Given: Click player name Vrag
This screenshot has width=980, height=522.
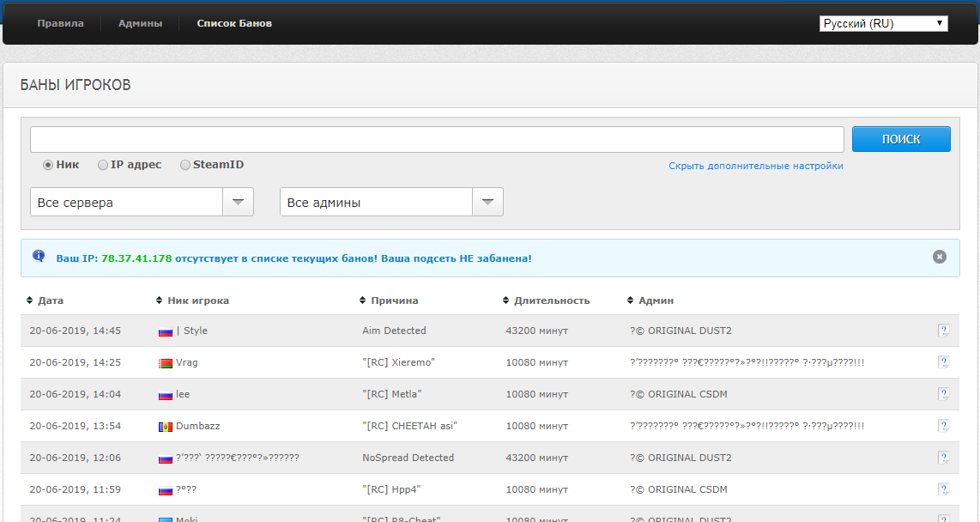Looking at the screenshot, I should (187, 362).
